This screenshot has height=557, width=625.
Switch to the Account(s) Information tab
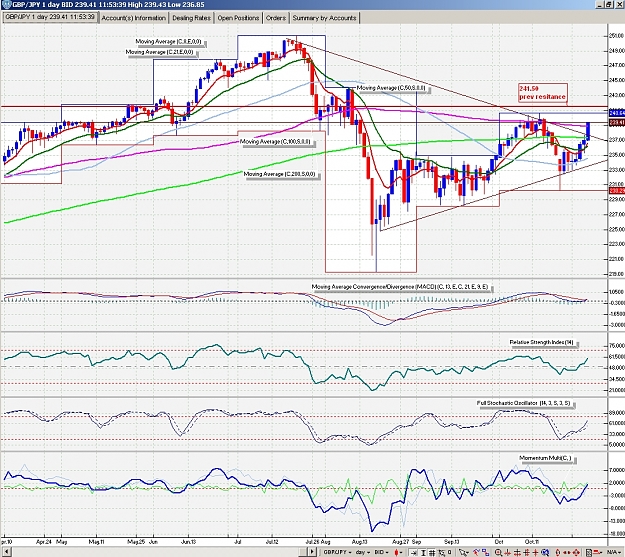click(x=133, y=18)
